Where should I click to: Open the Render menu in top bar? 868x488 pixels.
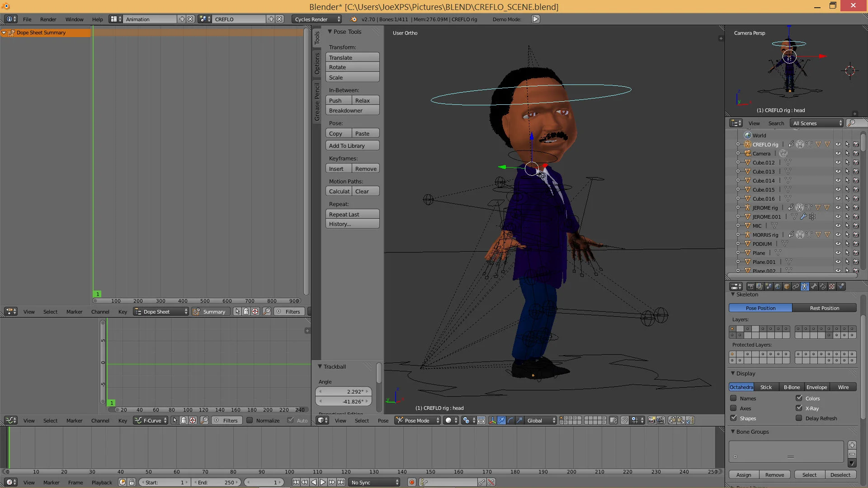pyautogui.click(x=48, y=19)
